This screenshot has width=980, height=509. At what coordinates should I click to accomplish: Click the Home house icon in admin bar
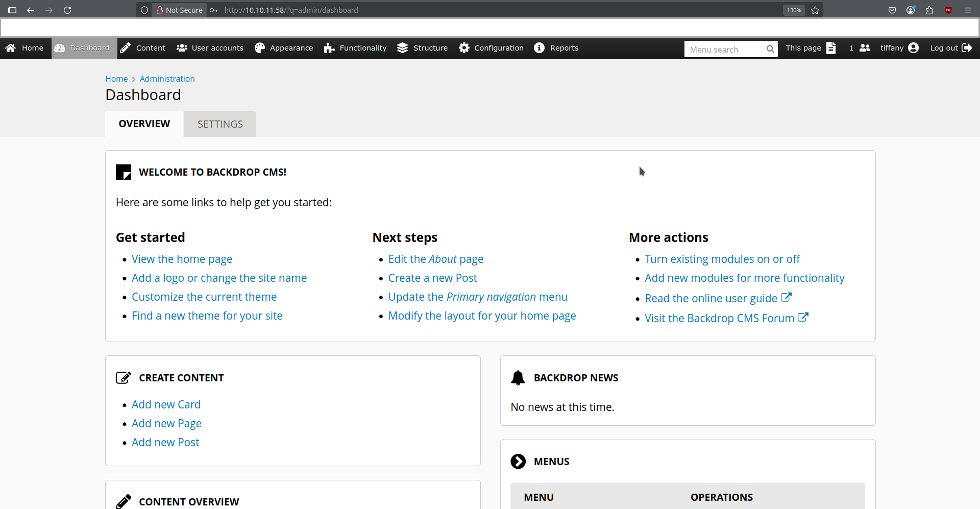pyautogui.click(x=11, y=48)
